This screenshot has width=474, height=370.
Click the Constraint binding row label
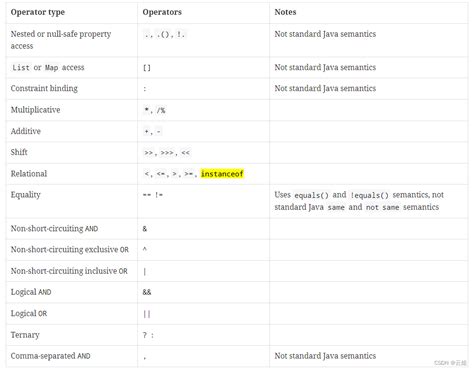[44, 89]
